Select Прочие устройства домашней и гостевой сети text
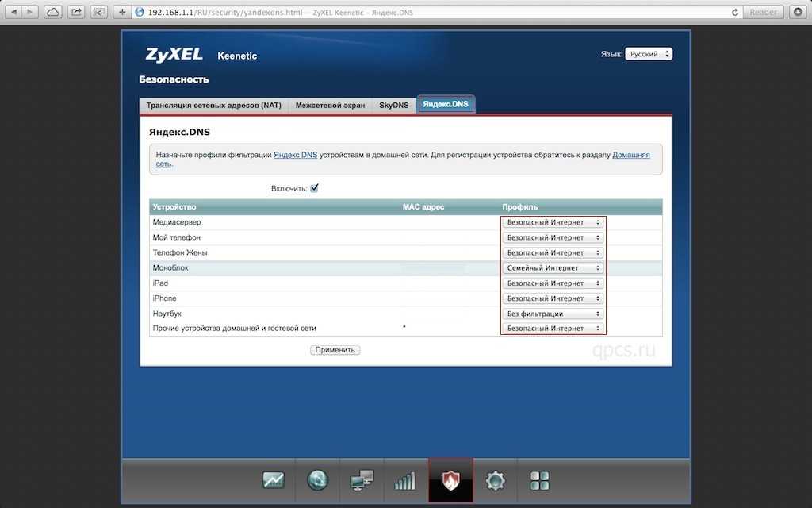 tap(234, 328)
